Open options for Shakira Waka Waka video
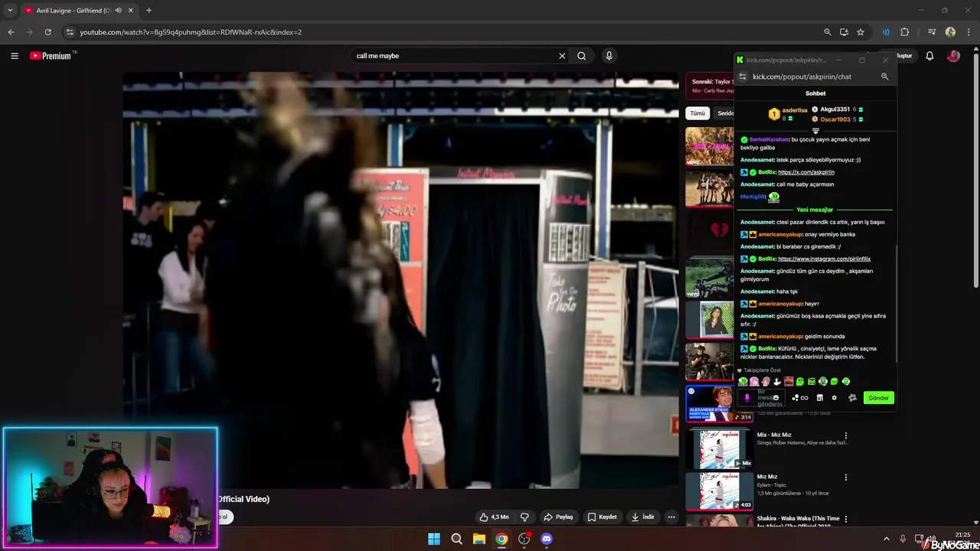This screenshot has width=980, height=551. pos(846,520)
